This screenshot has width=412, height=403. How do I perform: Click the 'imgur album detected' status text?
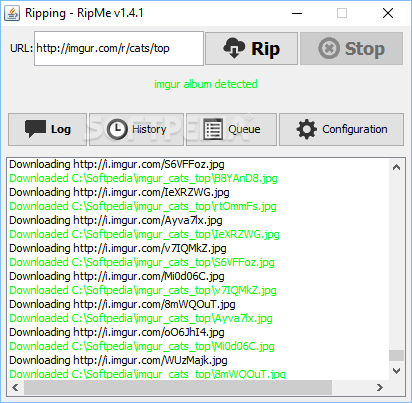pyautogui.click(x=206, y=84)
